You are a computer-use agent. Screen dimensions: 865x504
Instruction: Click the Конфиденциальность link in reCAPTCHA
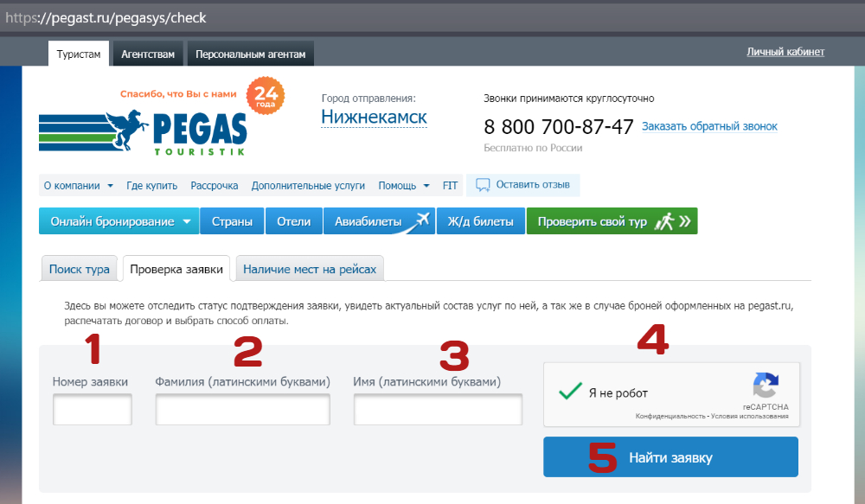tap(670, 417)
